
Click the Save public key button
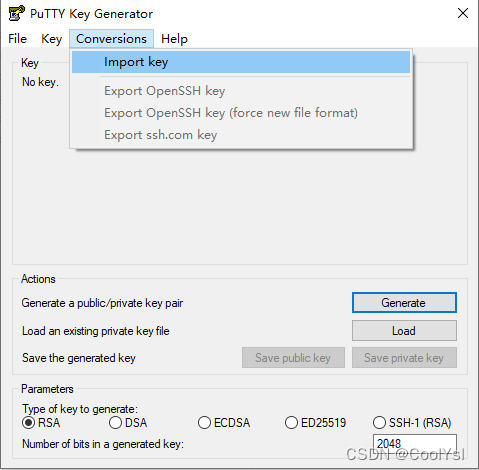click(293, 358)
